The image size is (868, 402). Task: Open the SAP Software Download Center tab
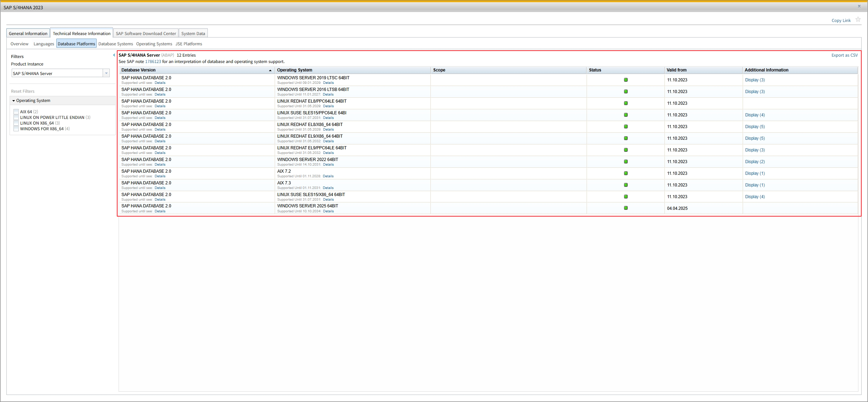click(x=146, y=33)
